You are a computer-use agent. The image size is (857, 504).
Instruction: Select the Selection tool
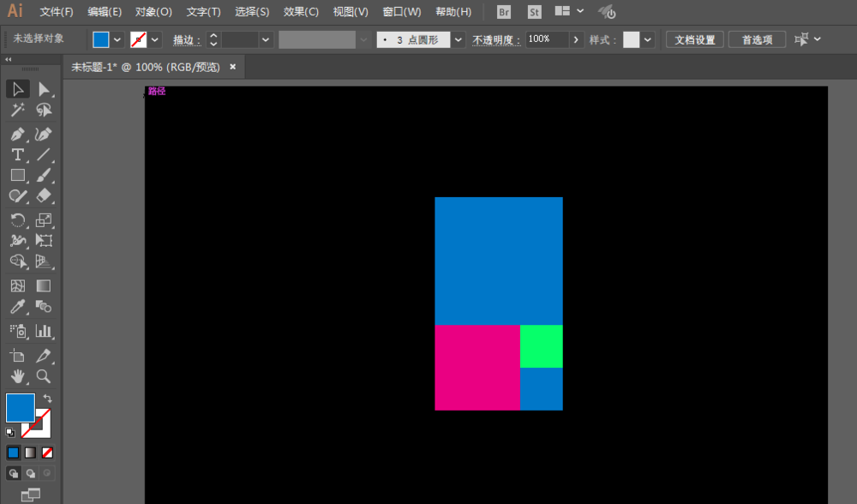pos(18,88)
